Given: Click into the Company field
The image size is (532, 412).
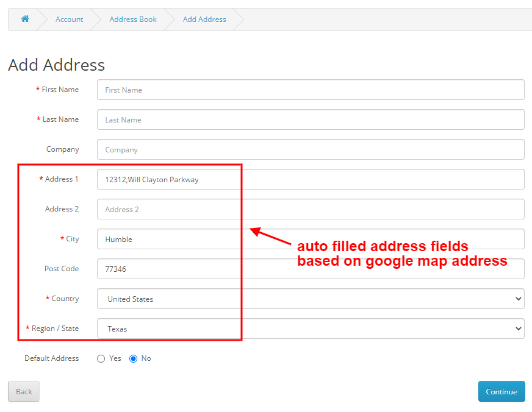Looking at the screenshot, I should click(310, 149).
